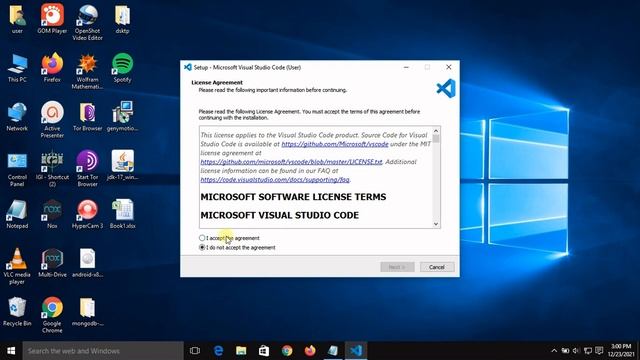Click the license text scrollbar thumb
The image size is (640, 360).
(436, 139)
